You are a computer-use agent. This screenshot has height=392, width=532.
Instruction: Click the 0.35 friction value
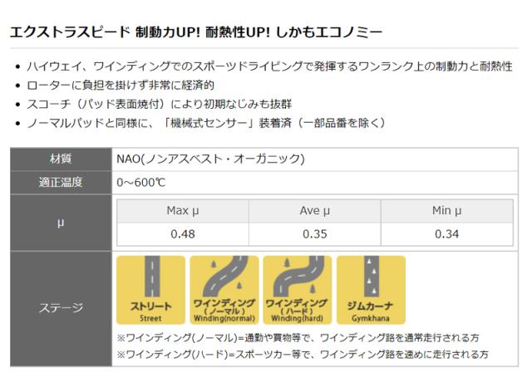point(314,234)
